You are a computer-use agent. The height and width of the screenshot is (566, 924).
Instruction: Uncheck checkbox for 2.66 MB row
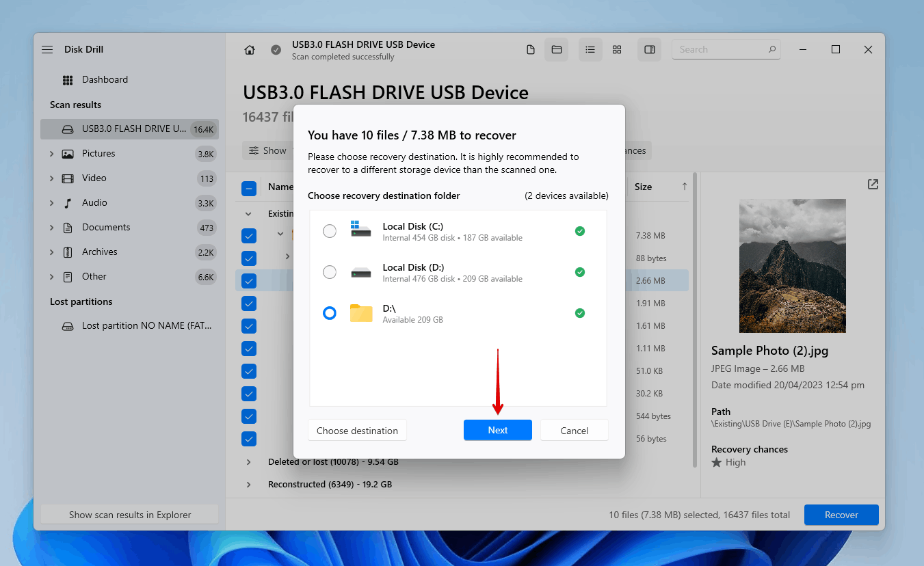249,281
